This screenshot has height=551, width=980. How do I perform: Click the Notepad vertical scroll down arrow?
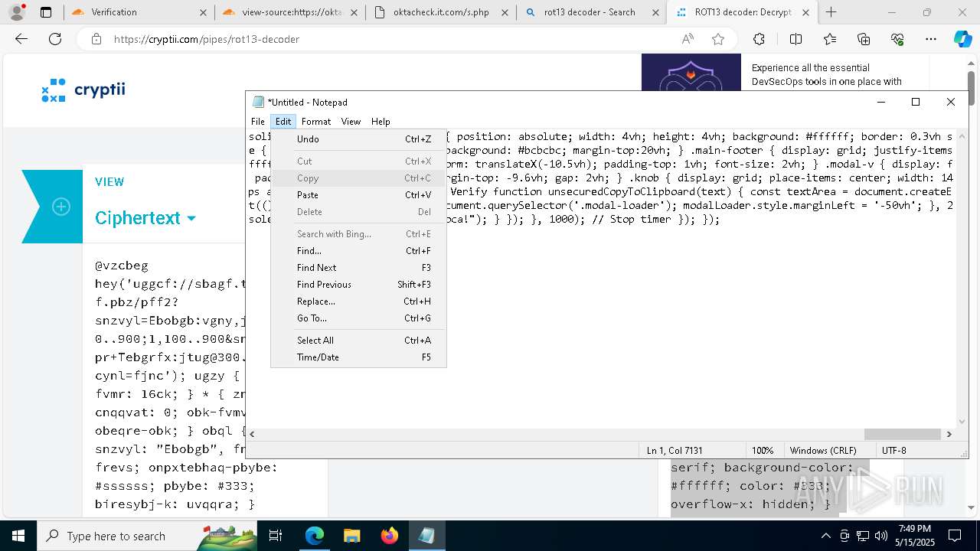coord(962,421)
